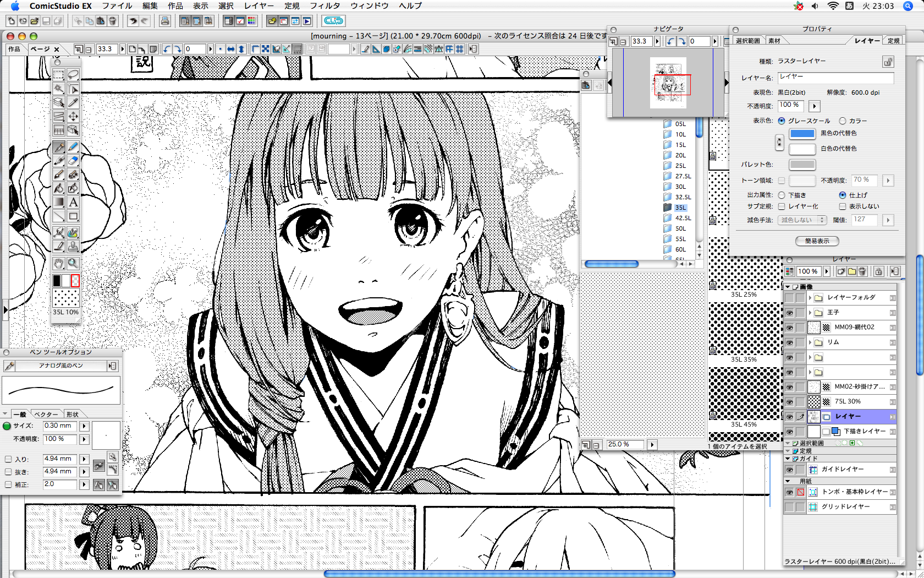Image resolution: width=924 pixels, height=578 pixels.
Task: Open the CLIP button in toolbar
Action: point(333,21)
